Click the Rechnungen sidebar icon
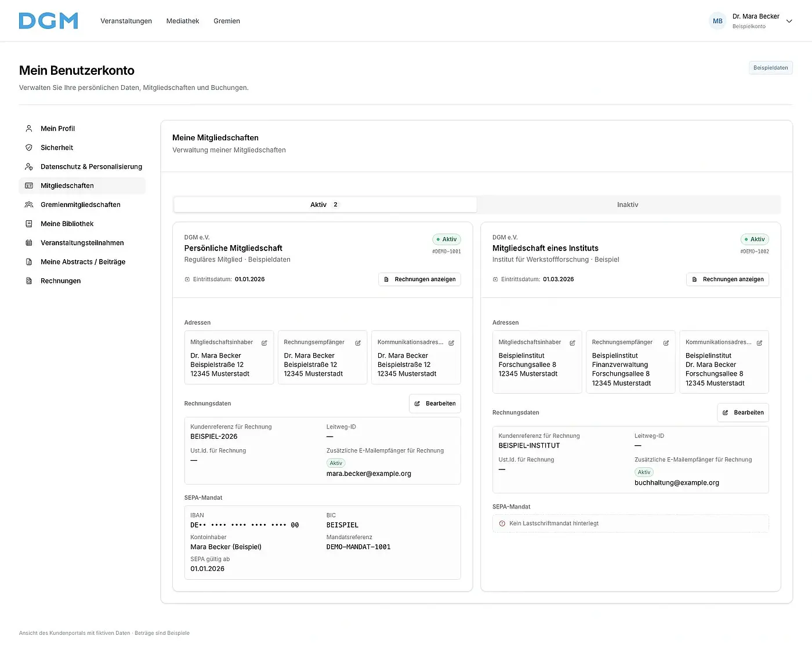Image resolution: width=812 pixels, height=651 pixels. click(29, 281)
